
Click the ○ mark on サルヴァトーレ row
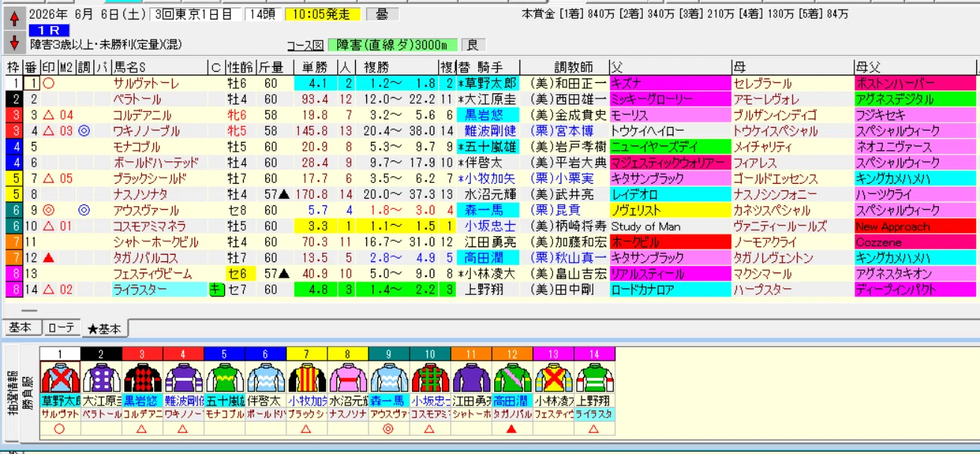(48, 83)
